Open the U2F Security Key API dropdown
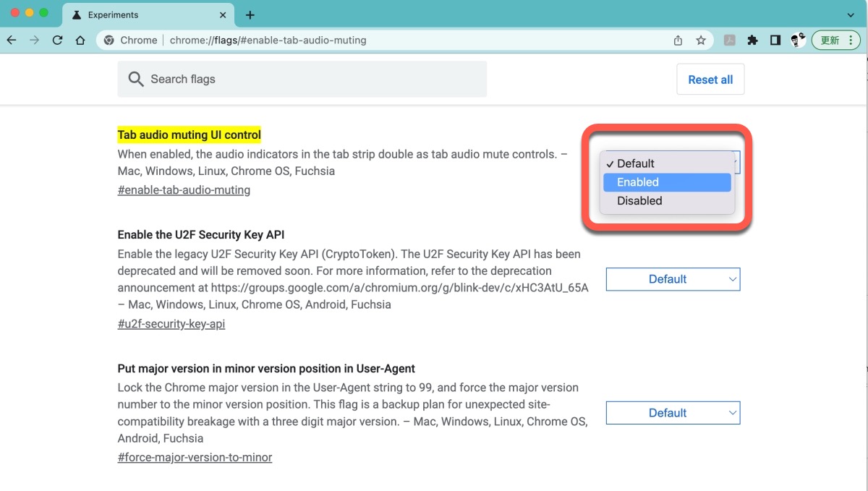Viewport: 868px width, 491px height. [x=673, y=279]
